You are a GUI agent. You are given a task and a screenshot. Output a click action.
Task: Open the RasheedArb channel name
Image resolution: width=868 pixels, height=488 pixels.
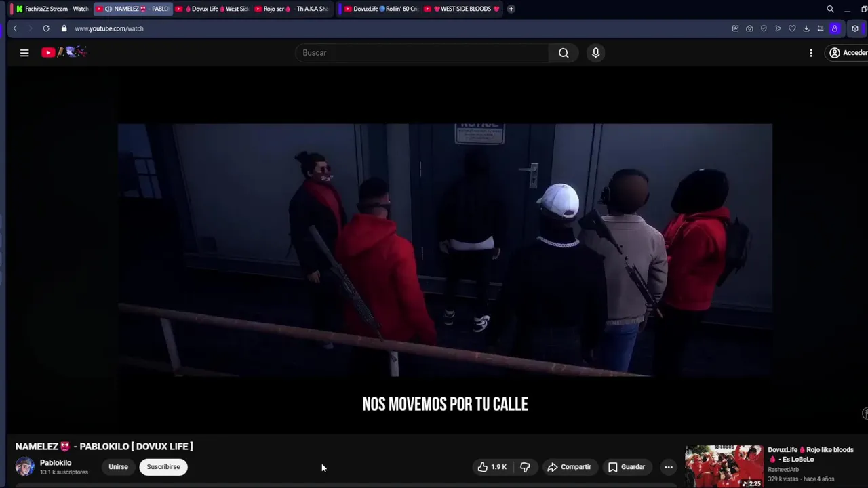[x=783, y=470]
